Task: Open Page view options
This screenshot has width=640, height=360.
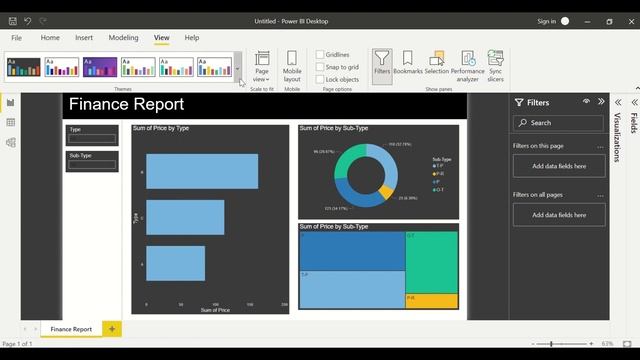Action: pos(262,67)
